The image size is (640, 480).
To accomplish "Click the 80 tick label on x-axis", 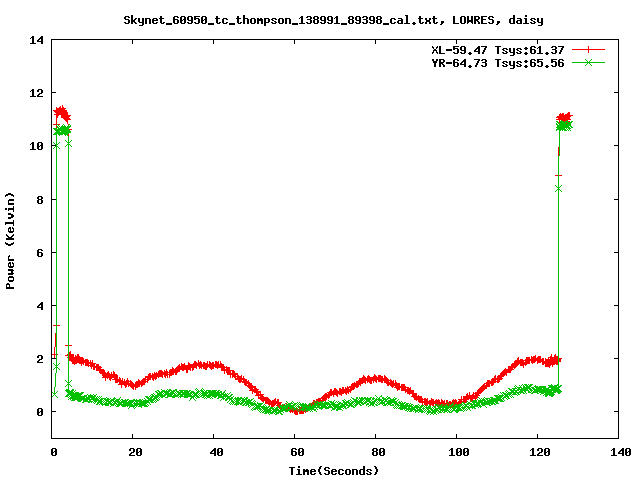I will tap(376, 453).
